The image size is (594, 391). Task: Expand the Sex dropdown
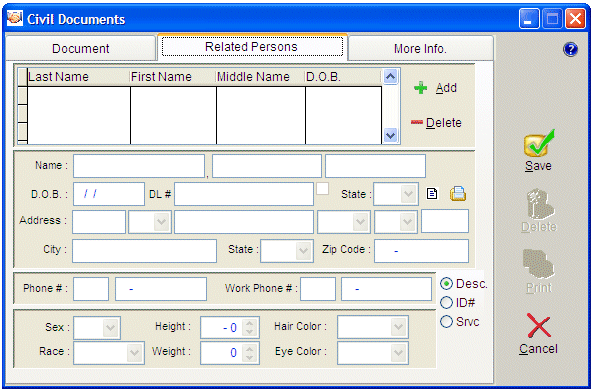coord(111,328)
